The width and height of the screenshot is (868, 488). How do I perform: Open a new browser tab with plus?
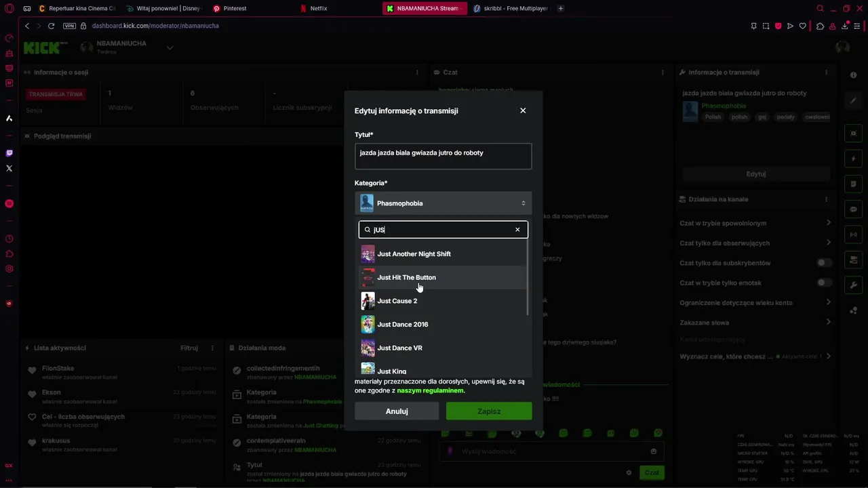click(561, 9)
